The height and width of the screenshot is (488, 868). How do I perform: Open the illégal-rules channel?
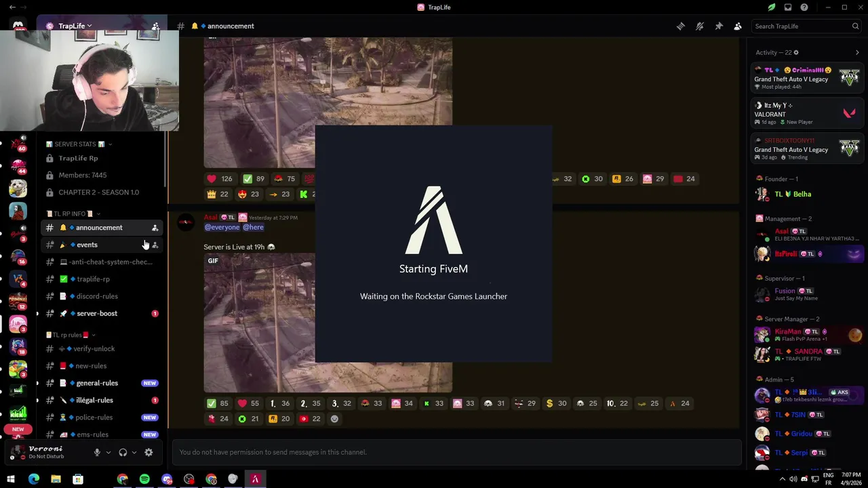click(101, 400)
